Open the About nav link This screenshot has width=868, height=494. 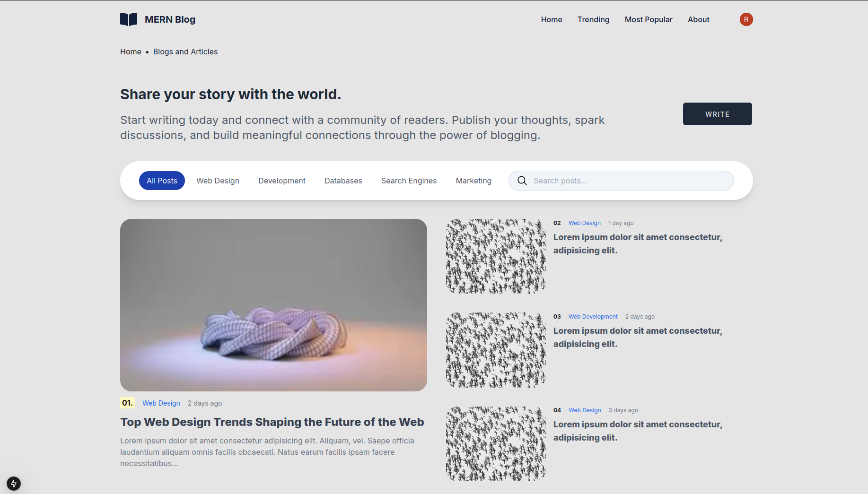coord(698,19)
